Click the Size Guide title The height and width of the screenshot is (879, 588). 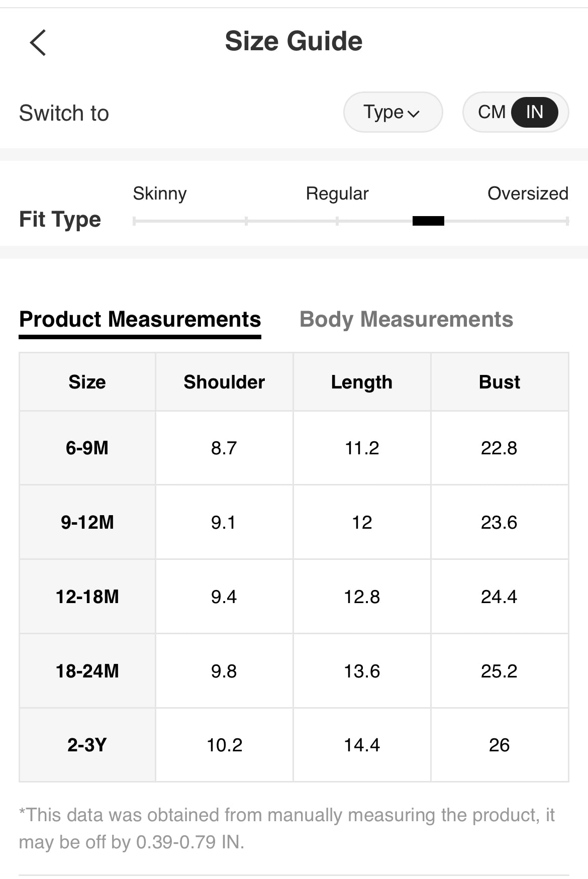[x=293, y=41]
